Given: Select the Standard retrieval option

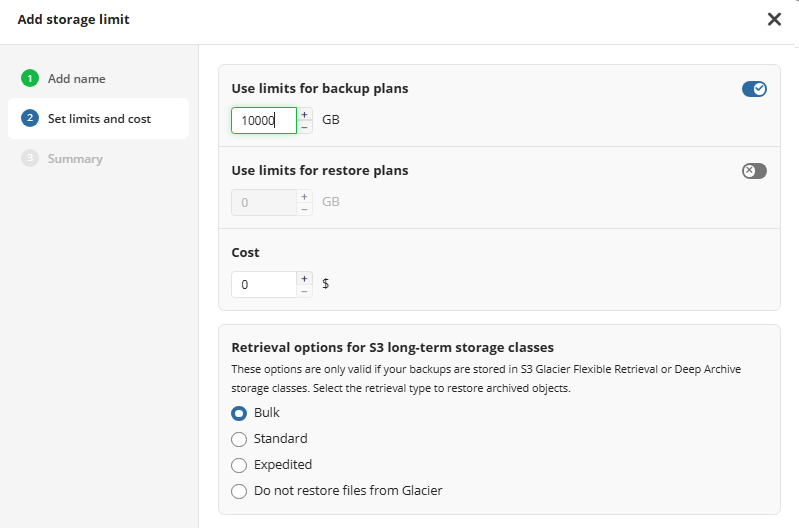Looking at the screenshot, I should click(x=239, y=439).
